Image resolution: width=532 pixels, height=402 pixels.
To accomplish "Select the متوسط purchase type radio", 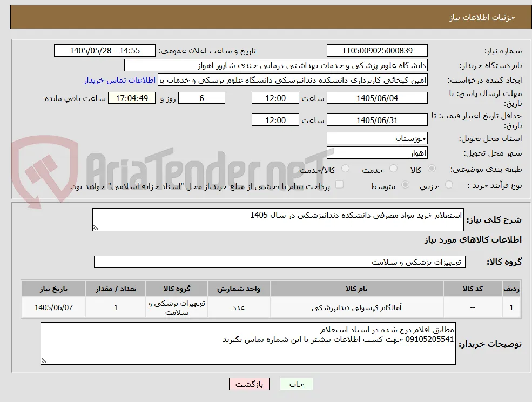I will [x=405, y=185].
